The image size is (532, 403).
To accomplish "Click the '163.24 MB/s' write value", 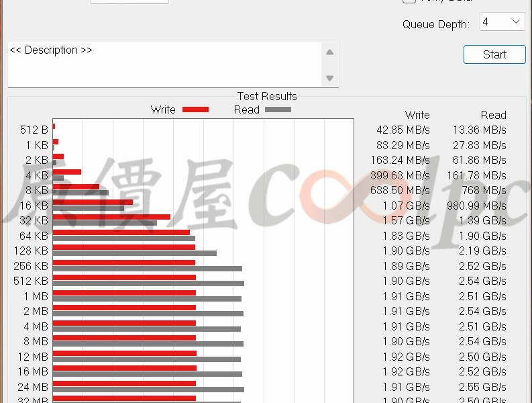I will [401, 160].
